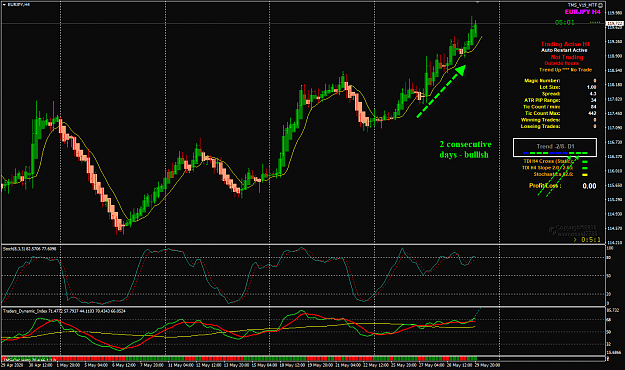This screenshot has height=370, width=625.
Task: Click the green 05:01 candle timer
Action: coord(564,22)
